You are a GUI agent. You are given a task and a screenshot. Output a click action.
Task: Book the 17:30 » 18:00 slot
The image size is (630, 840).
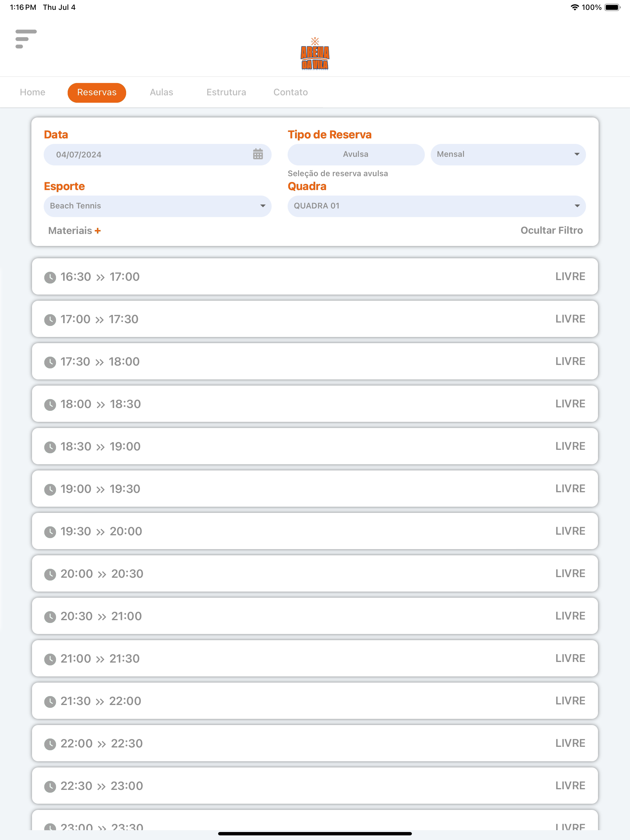click(x=315, y=361)
